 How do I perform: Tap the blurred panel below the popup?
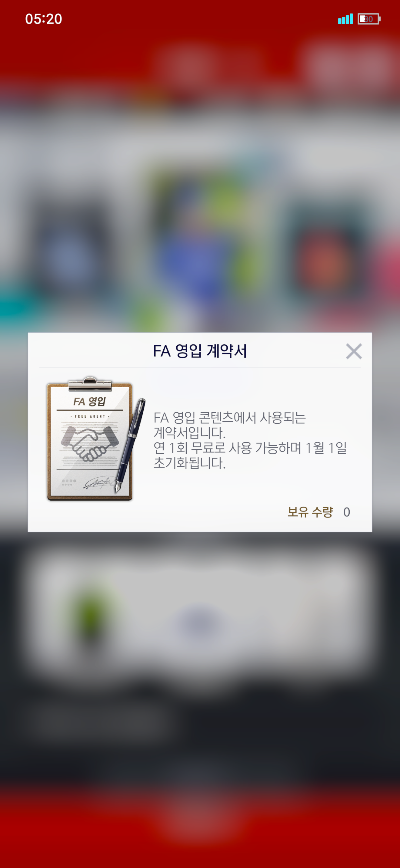(x=200, y=610)
